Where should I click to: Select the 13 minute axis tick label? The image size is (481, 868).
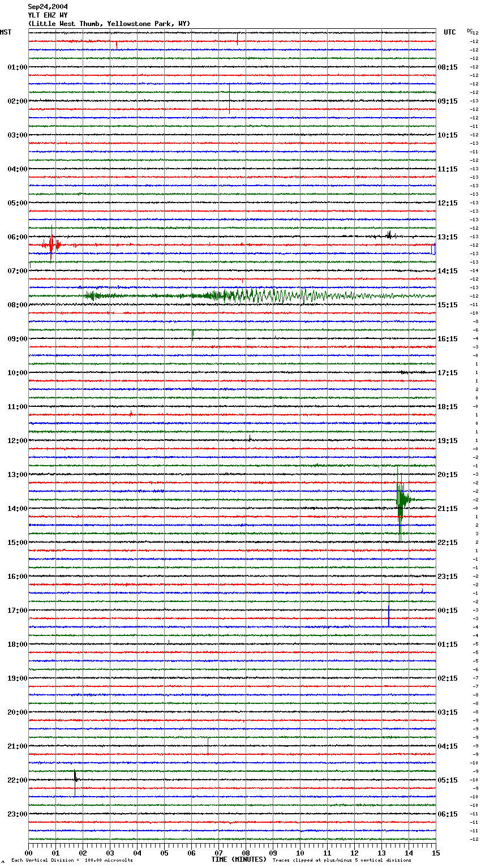(382, 853)
